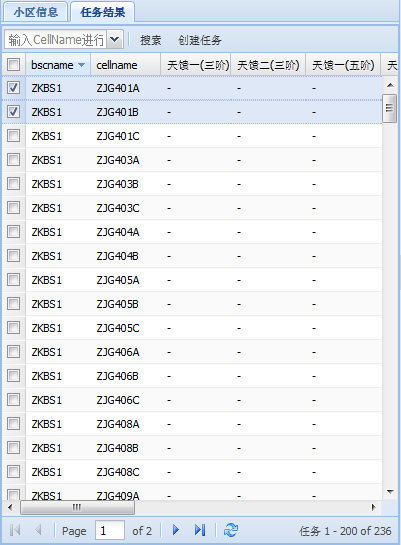The width and height of the screenshot is (401, 545).
Task: Click vertical scrollbar up arrow
Action: coord(390,85)
